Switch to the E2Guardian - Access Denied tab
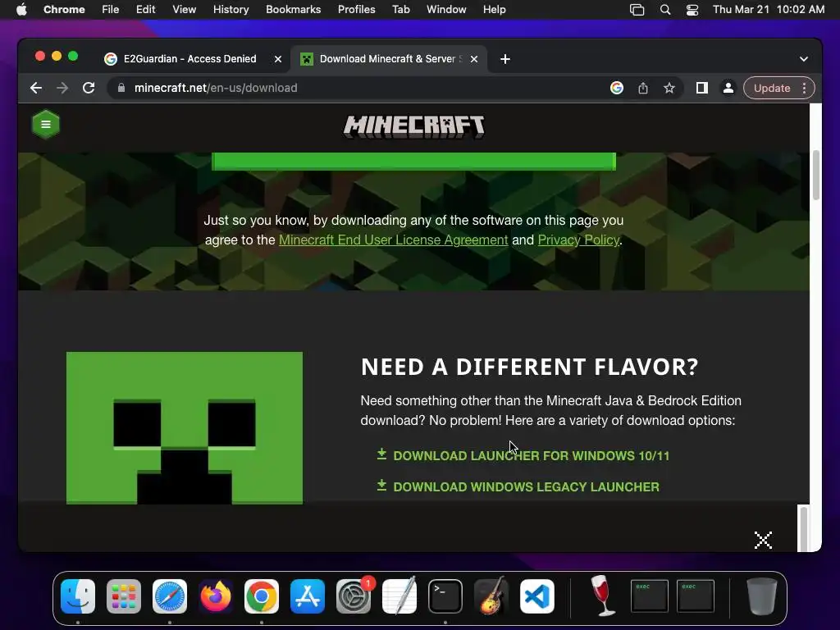Screen dimensions: 840x630 point(190,59)
